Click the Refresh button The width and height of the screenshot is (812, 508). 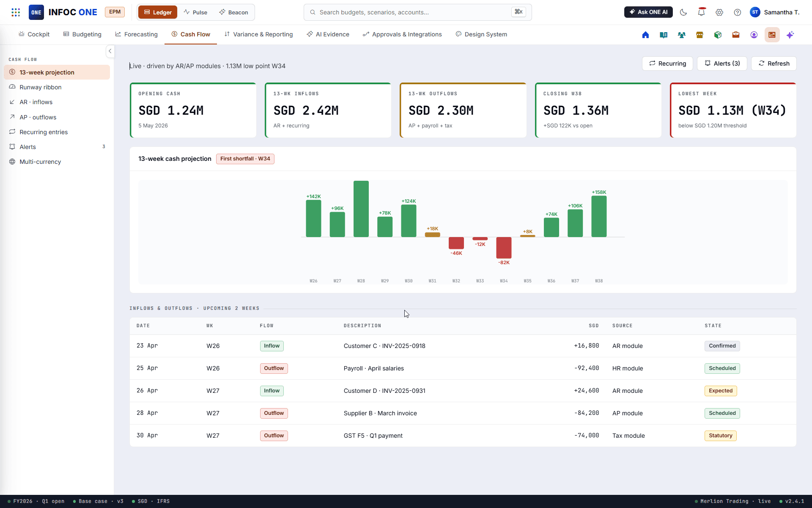coord(774,63)
